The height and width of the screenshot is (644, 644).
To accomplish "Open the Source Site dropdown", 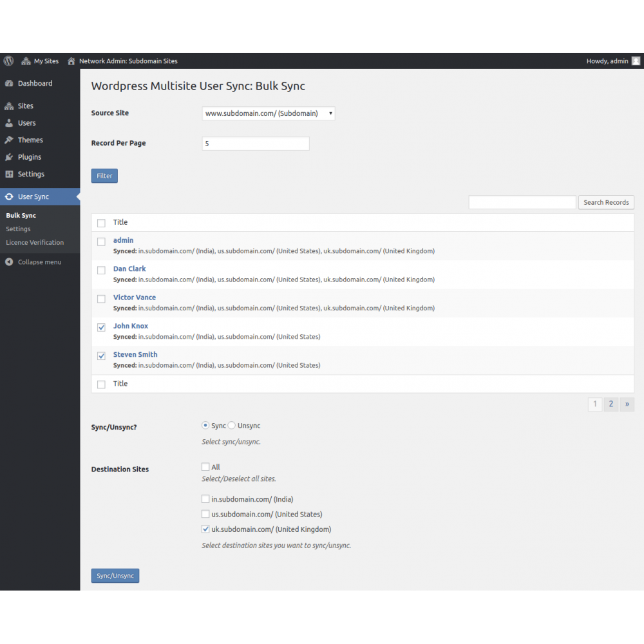I will pyautogui.click(x=268, y=113).
